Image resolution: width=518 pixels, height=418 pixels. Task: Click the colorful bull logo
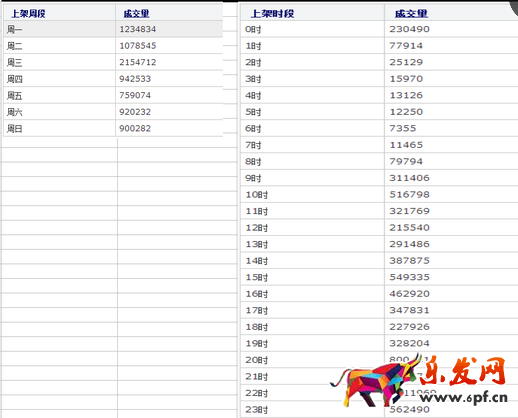click(x=375, y=382)
